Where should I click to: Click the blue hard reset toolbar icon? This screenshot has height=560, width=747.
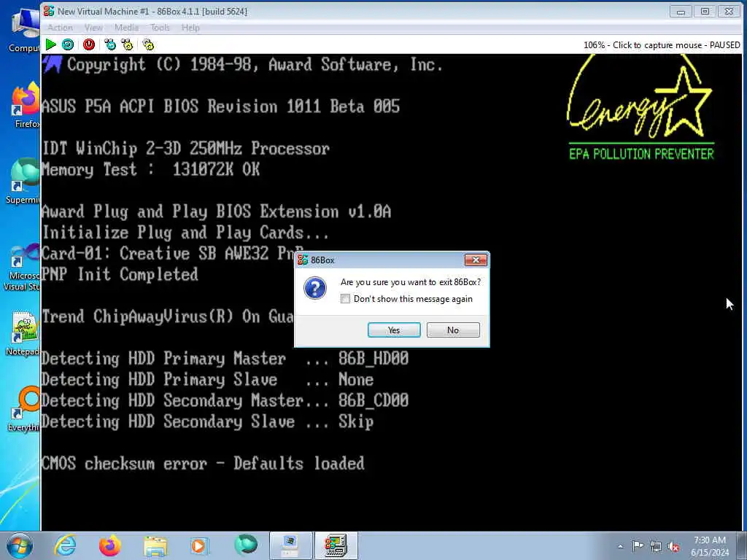point(68,44)
